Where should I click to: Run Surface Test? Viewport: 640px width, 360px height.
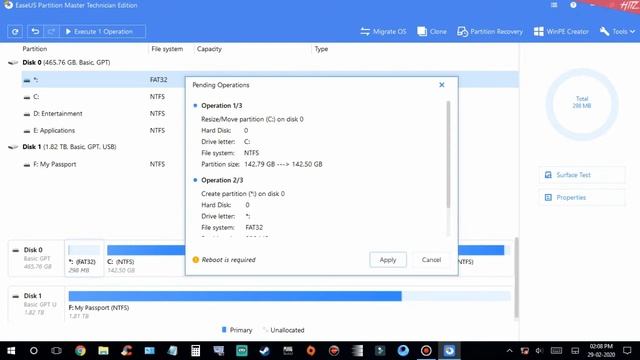pyautogui.click(x=582, y=175)
